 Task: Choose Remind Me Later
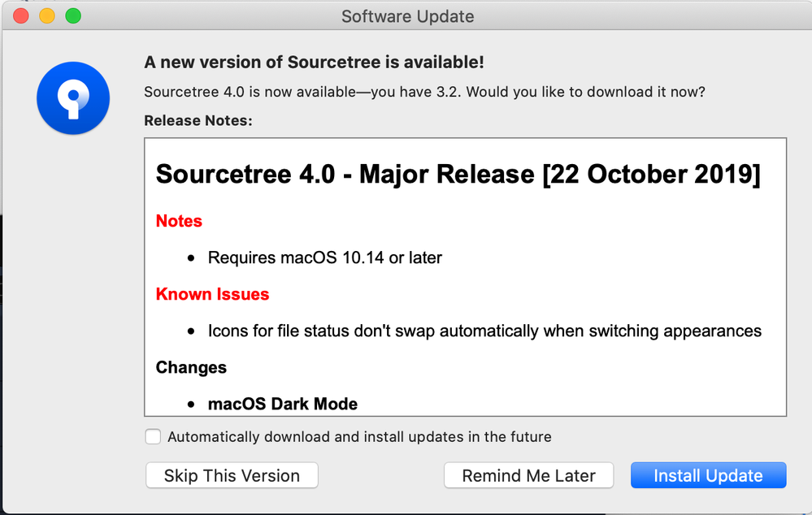click(x=528, y=475)
